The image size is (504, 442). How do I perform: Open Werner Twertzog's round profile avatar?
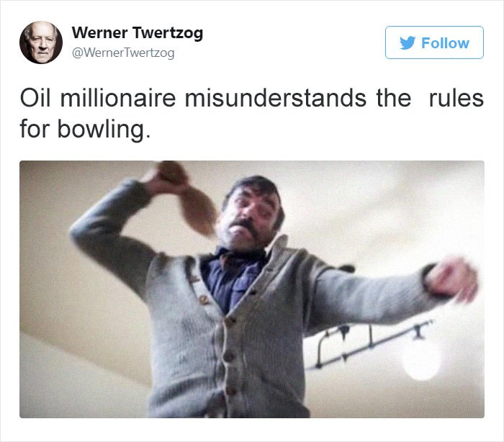click(x=41, y=42)
